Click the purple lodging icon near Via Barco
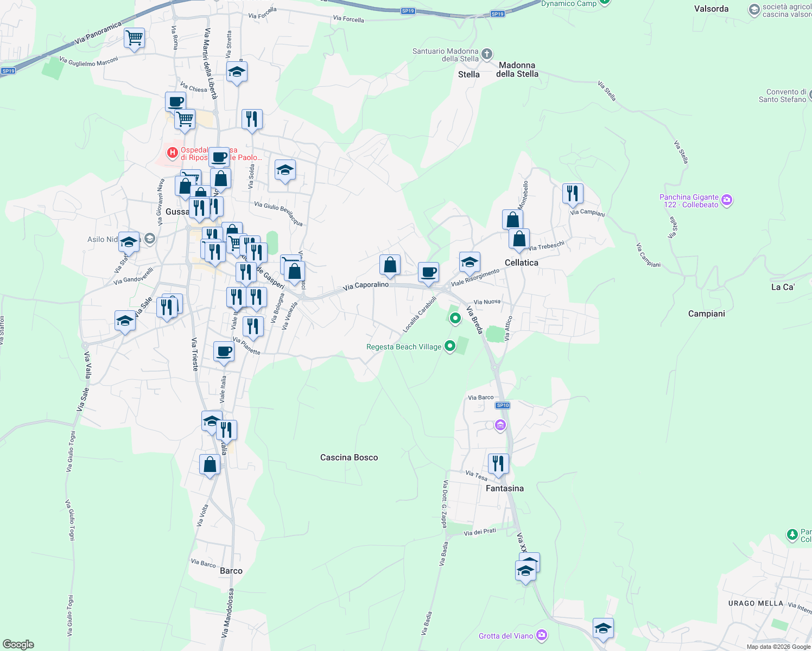 tap(500, 426)
